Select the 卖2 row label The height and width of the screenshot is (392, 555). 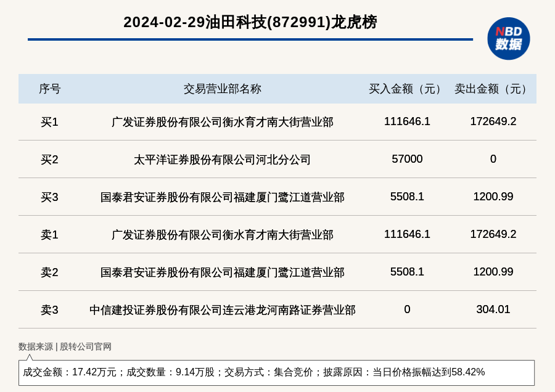click(x=49, y=272)
